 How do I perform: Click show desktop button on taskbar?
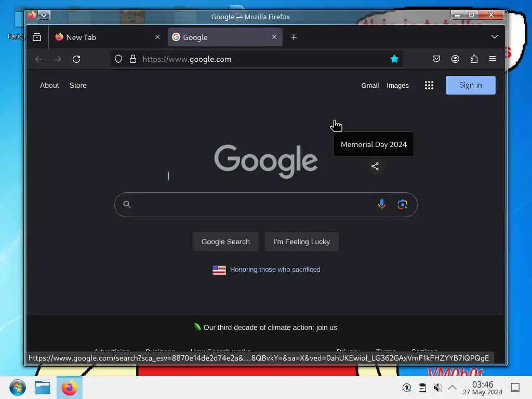(515, 388)
